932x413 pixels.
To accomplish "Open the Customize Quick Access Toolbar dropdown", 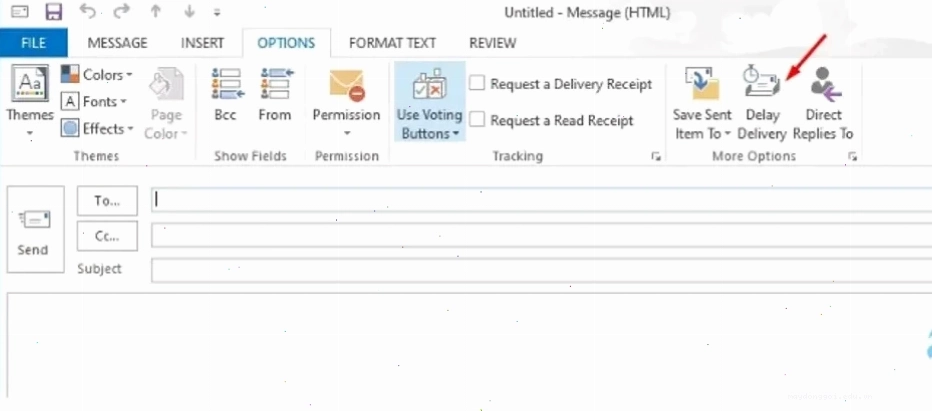I will (x=217, y=12).
